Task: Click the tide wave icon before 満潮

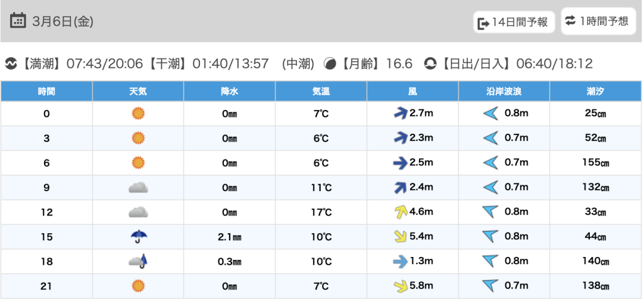Action: pos(11,63)
